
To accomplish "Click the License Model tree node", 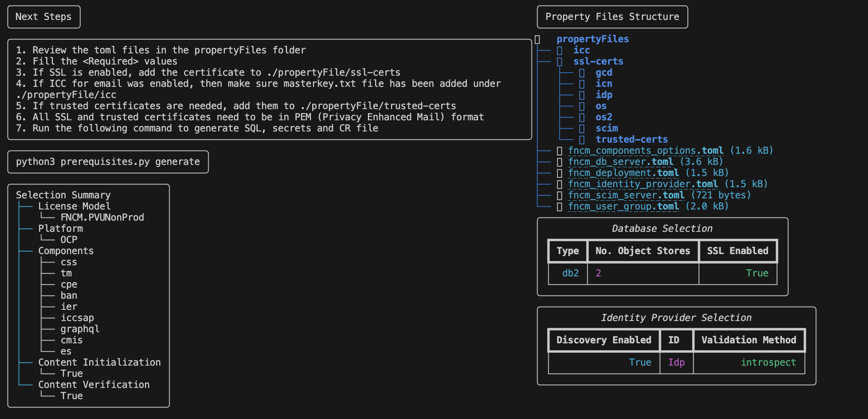I will pyautogui.click(x=74, y=206).
